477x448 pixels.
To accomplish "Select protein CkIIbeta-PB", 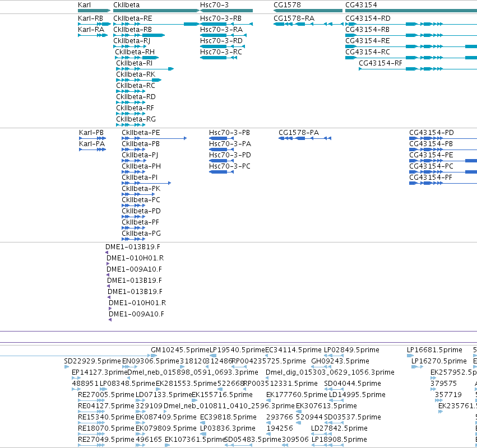I will click(x=141, y=144).
